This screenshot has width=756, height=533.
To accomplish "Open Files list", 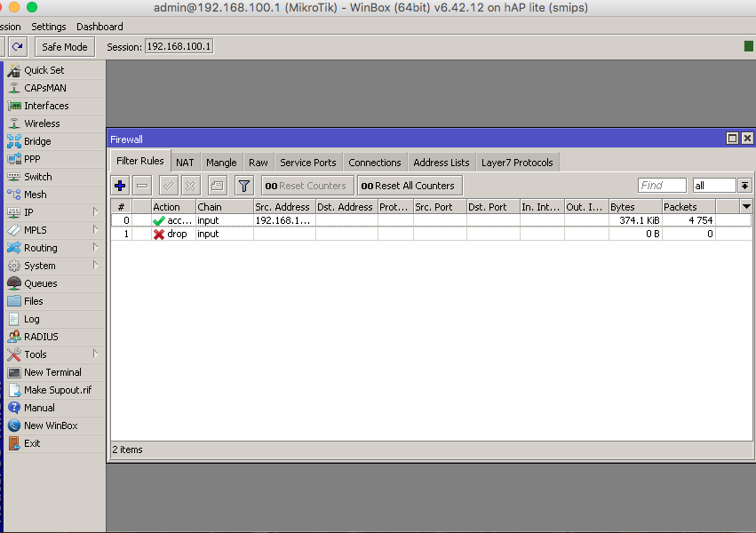I will point(55,301).
